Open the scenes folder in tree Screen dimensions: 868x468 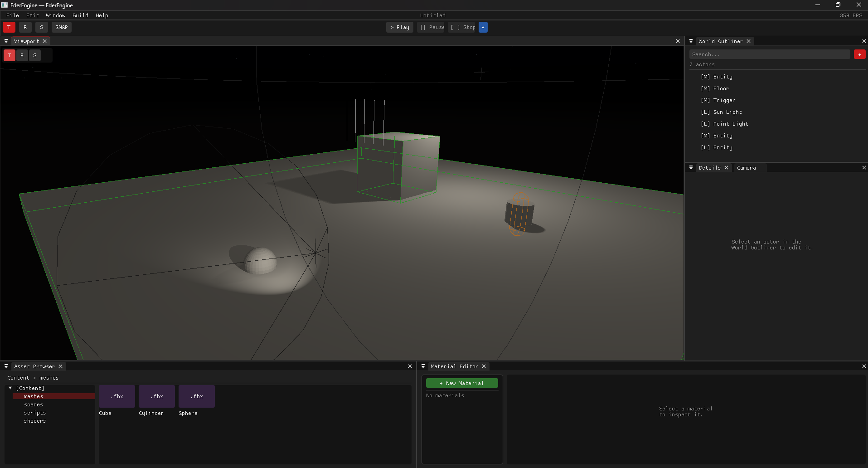tap(34, 405)
